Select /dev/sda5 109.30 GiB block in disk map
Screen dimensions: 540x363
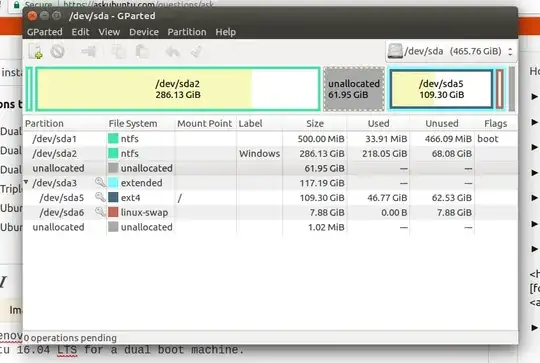[x=442, y=89]
